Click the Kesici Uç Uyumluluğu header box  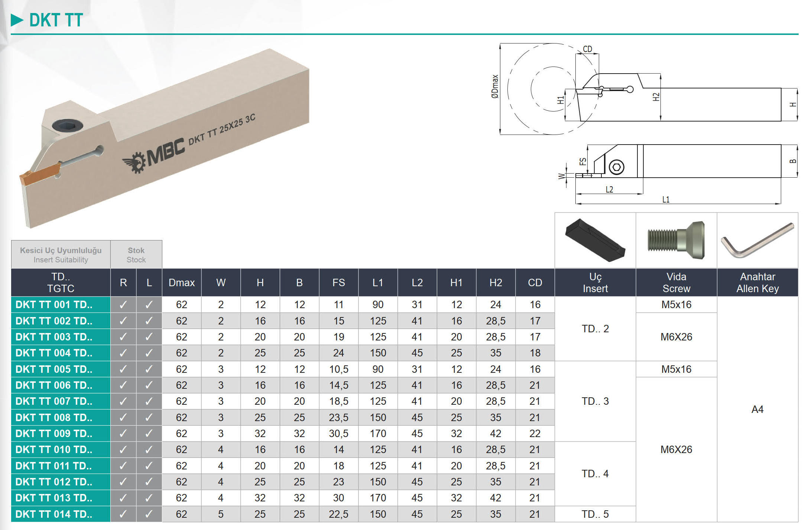pyautogui.click(x=61, y=255)
